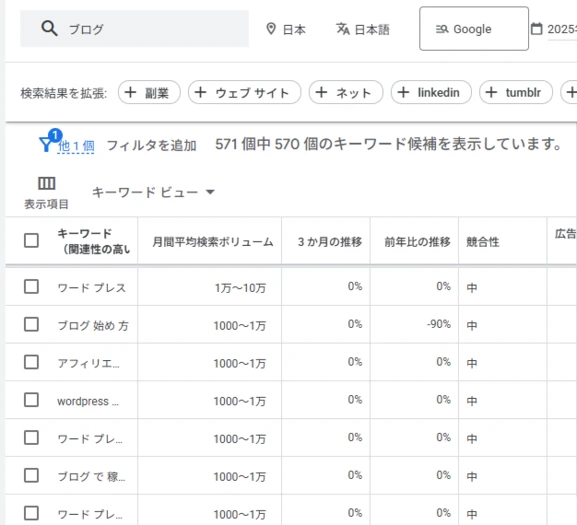Click the ブログ で 稼... keyword text
This screenshot has height=525, width=577.
(91, 477)
